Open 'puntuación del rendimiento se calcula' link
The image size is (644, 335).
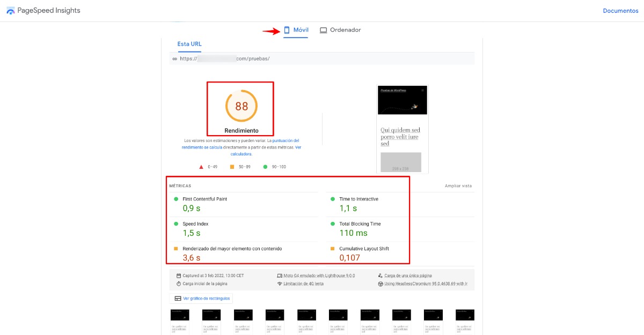point(241,144)
